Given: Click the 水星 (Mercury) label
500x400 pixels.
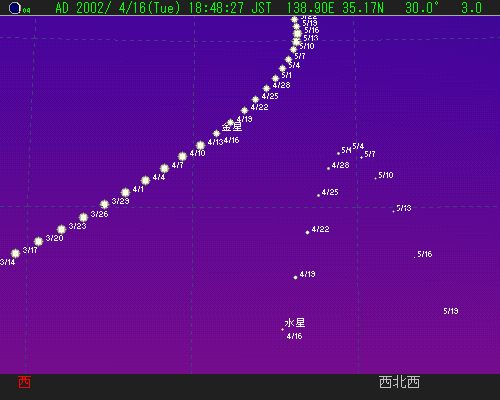Looking at the screenshot, I should click(x=295, y=323).
